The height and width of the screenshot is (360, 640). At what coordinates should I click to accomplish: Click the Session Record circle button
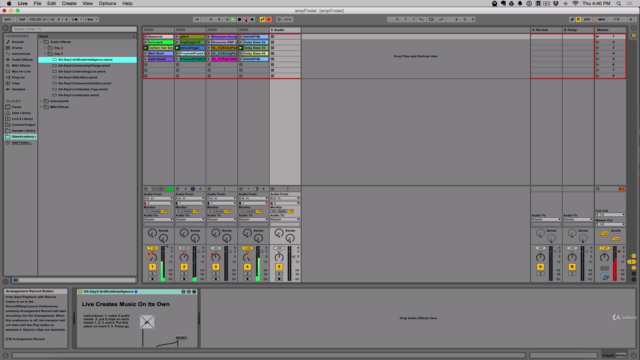click(x=279, y=19)
